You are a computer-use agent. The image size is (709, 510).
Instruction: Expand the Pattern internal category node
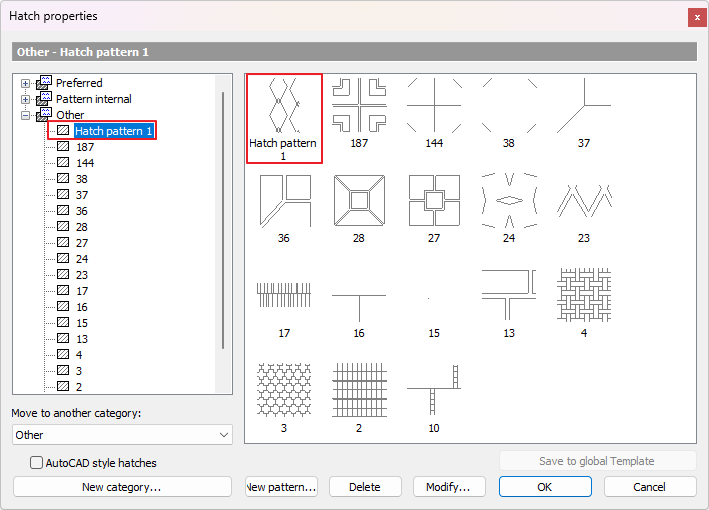25,99
